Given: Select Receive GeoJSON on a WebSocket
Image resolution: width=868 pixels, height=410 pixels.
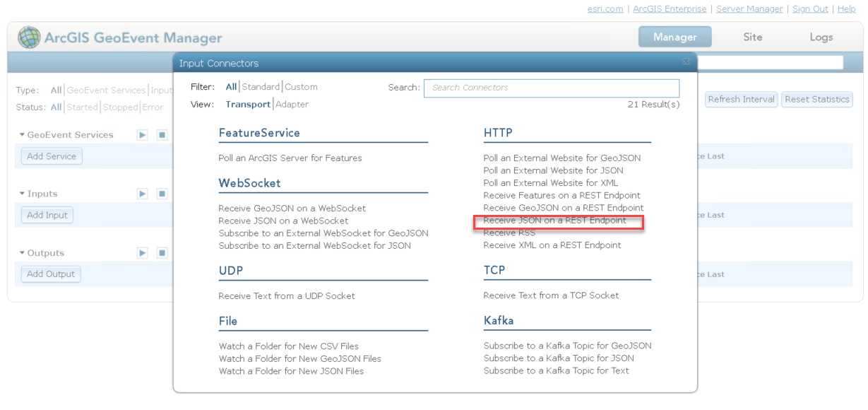Looking at the screenshot, I should [x=292, y=208].
